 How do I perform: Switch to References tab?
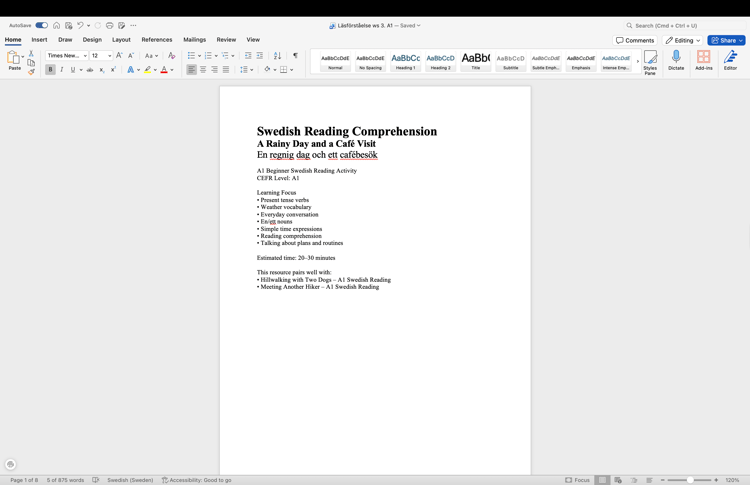[x=157, y=40]
